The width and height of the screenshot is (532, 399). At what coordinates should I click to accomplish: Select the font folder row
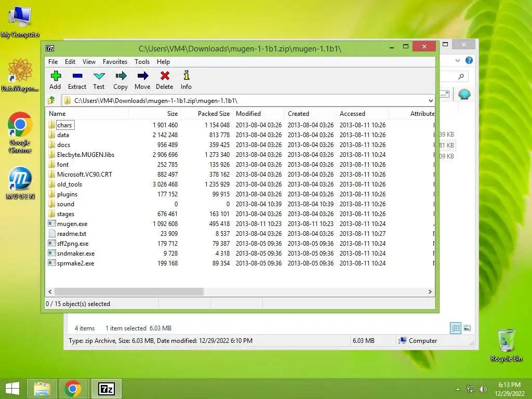(240, 164)
